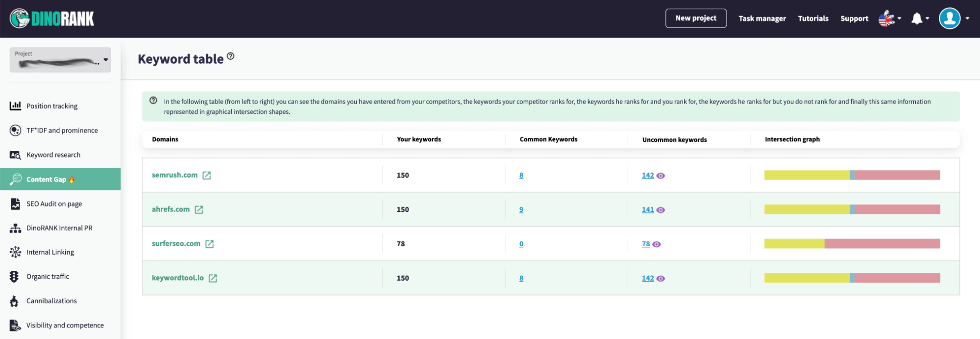Click the Organic traffic light icon
Viewport: 980px width, 339px height.
14,277
